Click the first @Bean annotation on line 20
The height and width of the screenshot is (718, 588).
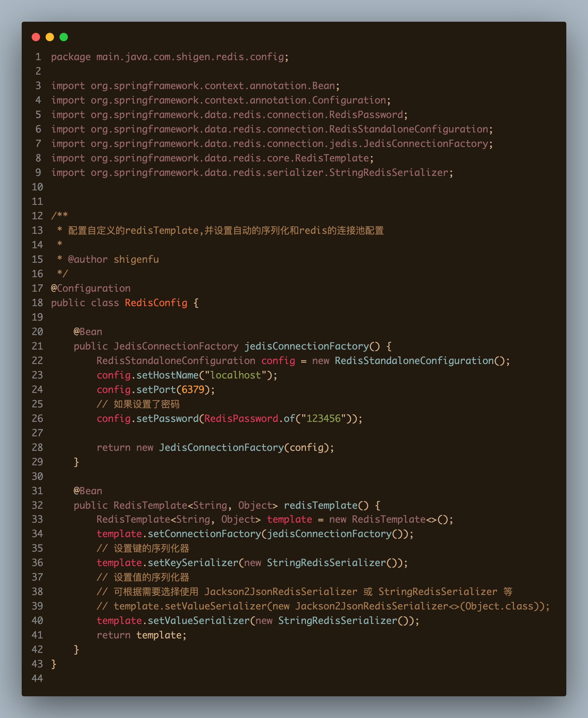pos(88,331)
